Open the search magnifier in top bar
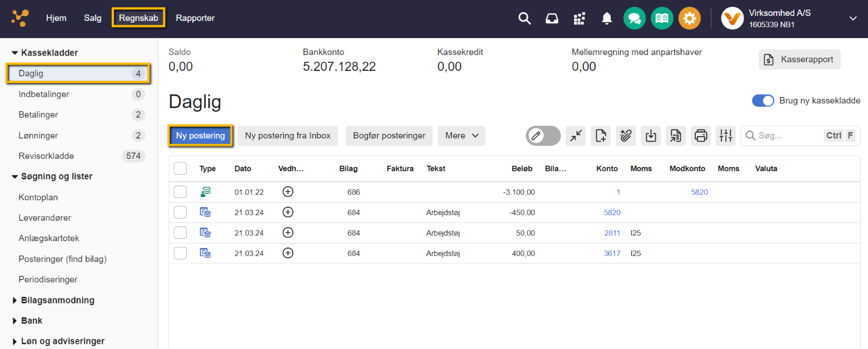This screenshot has height=349, width=868. point(525,18)
